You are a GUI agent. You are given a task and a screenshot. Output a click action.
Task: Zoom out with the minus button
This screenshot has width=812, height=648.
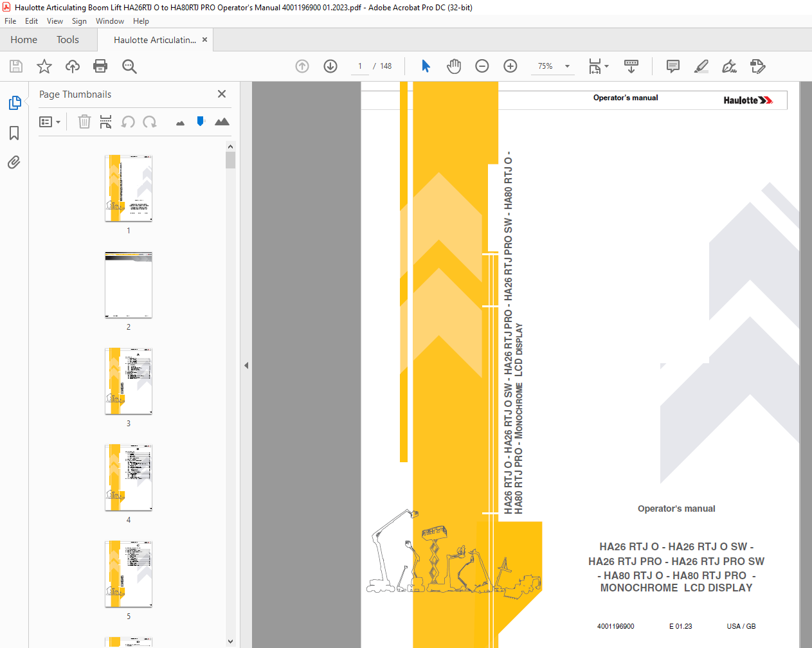(482, 66)
